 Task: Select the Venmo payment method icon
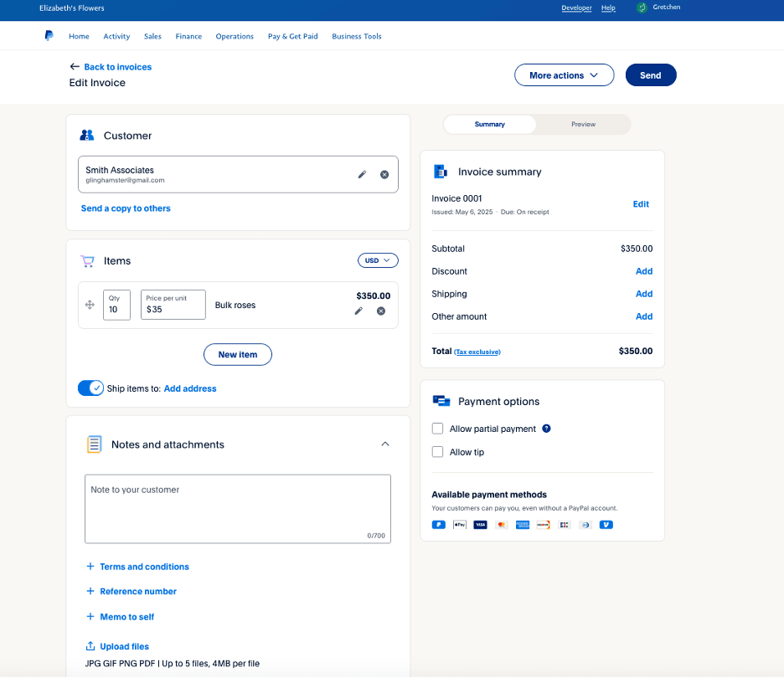click(606, 524)
